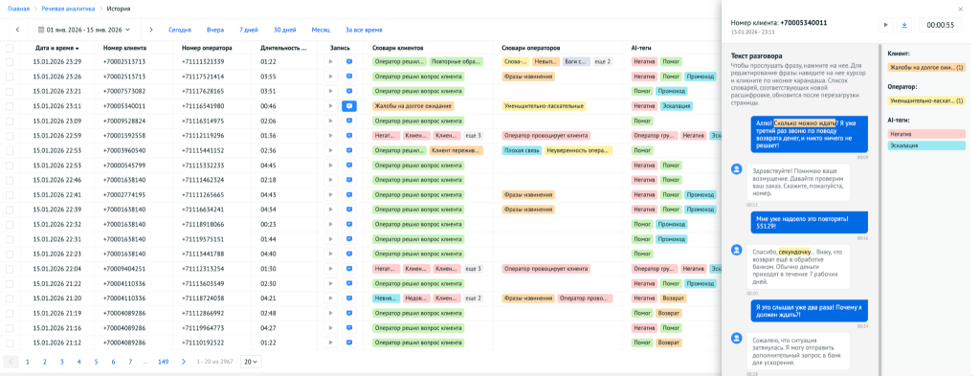Expand 'еще 2' client tags in 21:20 row
This screenshot has width=980, height=376.
(x=473, y=299)
